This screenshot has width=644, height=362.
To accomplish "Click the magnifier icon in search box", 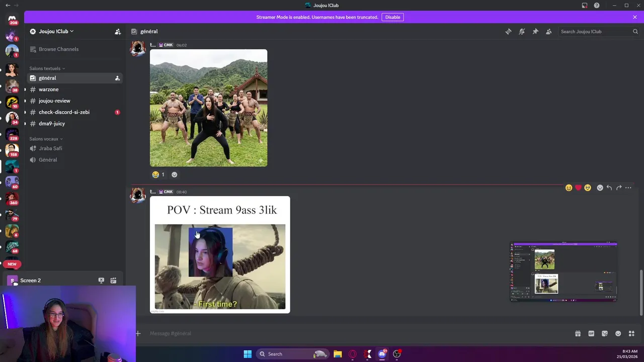I will (635, 31).
